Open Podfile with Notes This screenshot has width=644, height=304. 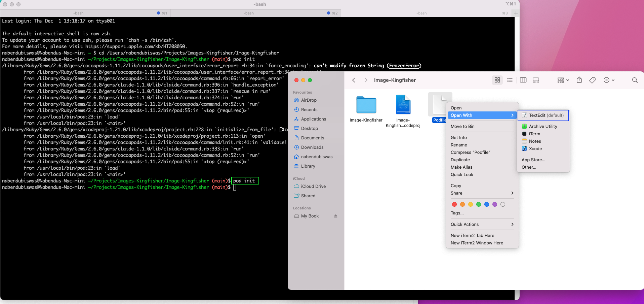(543, 141)
